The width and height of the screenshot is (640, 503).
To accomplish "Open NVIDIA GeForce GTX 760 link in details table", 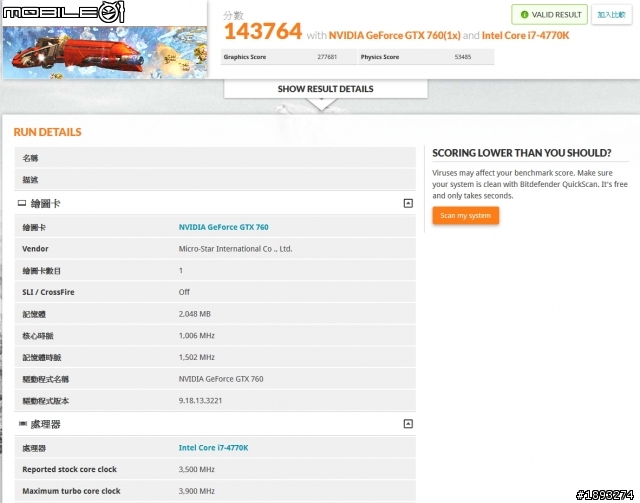I will (x=224, y=227).
